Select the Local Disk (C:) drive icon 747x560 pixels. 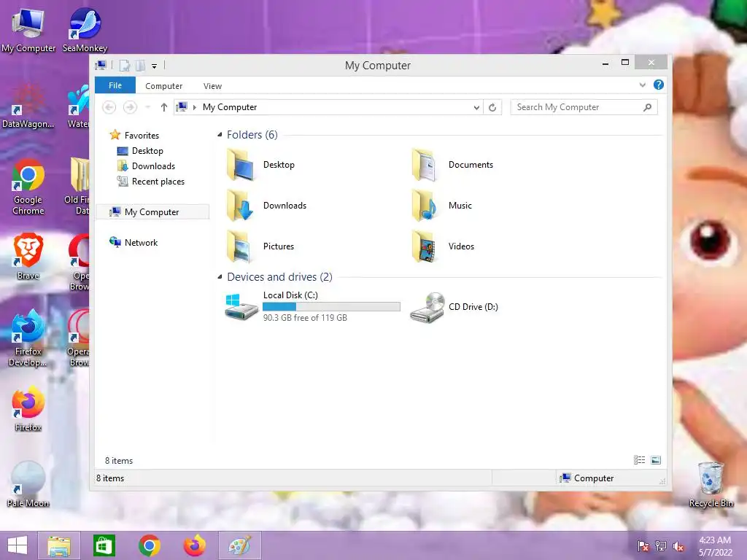[x=241, y=307]
